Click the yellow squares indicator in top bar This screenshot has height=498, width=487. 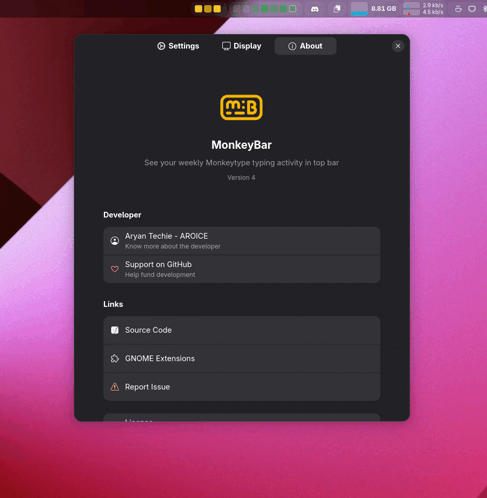tap(208, 9)
